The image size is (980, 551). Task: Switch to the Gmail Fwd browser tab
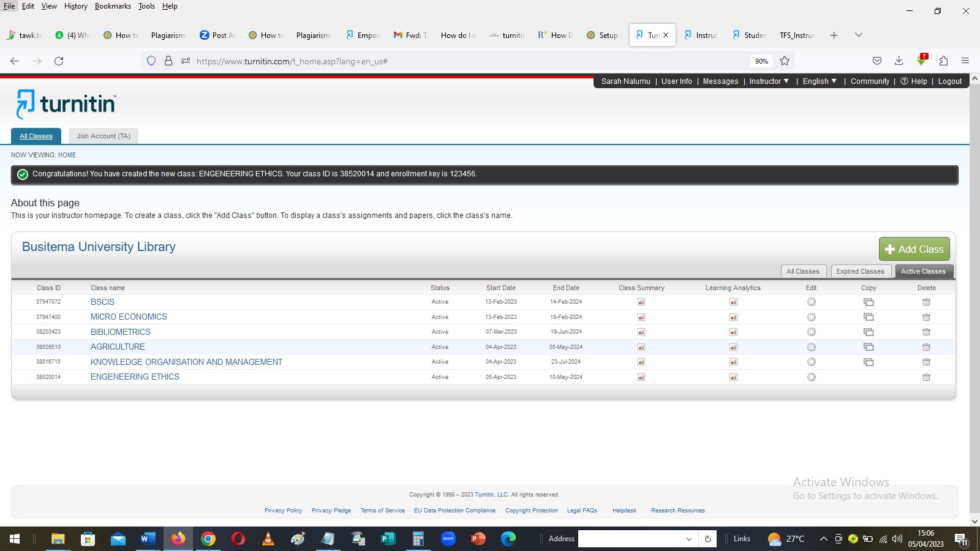click(x=410, y=35)
